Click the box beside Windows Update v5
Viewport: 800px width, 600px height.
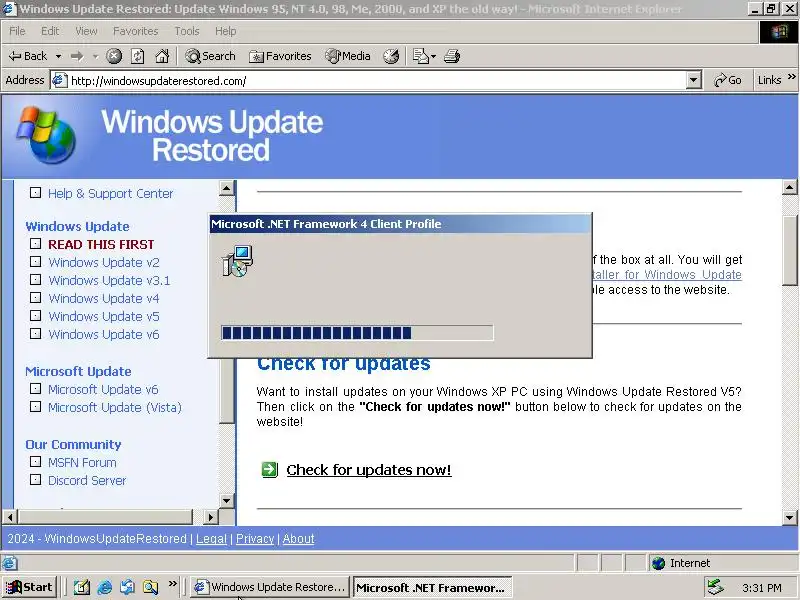[x=35, y=315]
